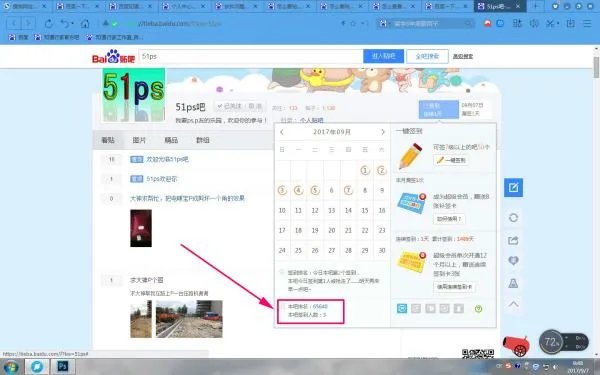Click the blue 进入贴吧 button
This screenshot has width=600, height=375.
[x=383, y=56]
